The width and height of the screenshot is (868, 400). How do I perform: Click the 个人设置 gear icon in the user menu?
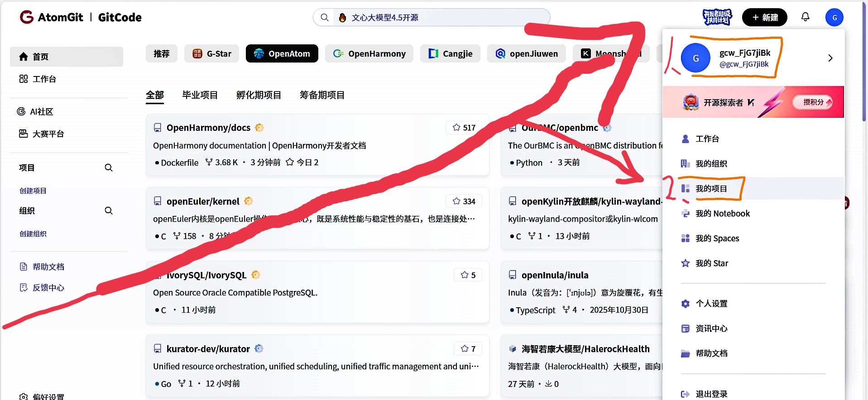point(686,304)
